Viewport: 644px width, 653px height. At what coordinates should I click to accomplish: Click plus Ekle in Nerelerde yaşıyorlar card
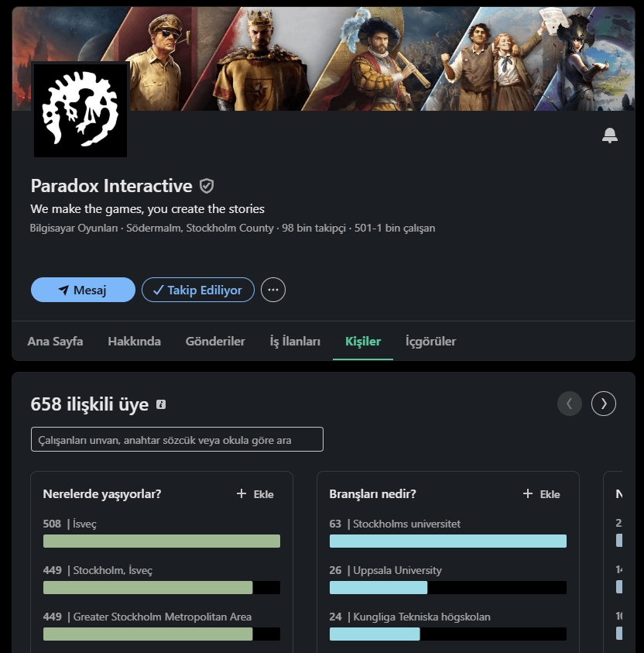tap(255, 494)
